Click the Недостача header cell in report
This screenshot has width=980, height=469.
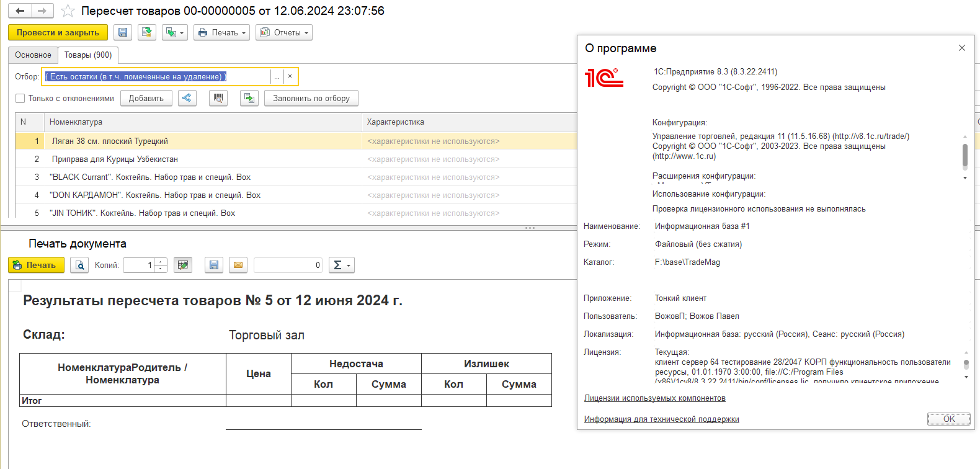click(356, 364)
